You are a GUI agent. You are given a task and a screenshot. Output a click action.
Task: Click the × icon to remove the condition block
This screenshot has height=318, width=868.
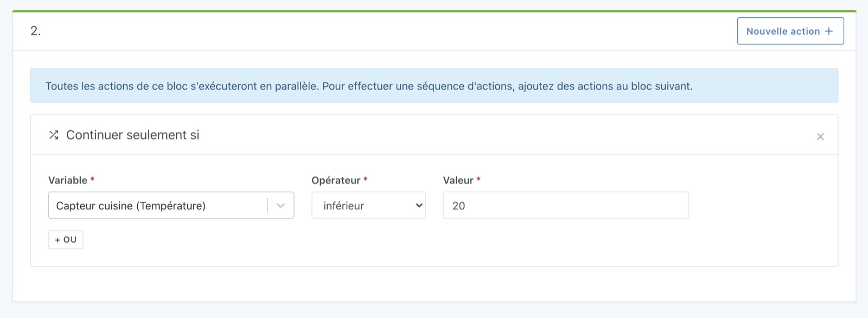coord(820,136)
